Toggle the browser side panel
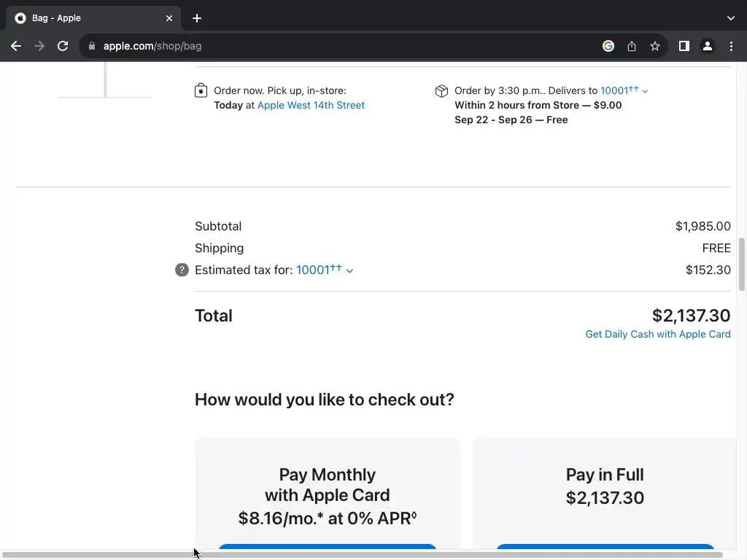 tap(684, 46)
